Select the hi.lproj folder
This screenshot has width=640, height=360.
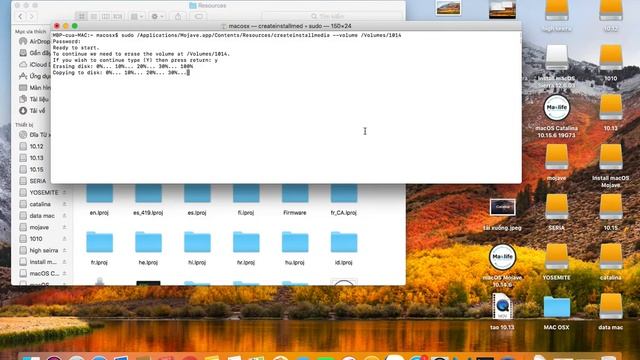197,247
